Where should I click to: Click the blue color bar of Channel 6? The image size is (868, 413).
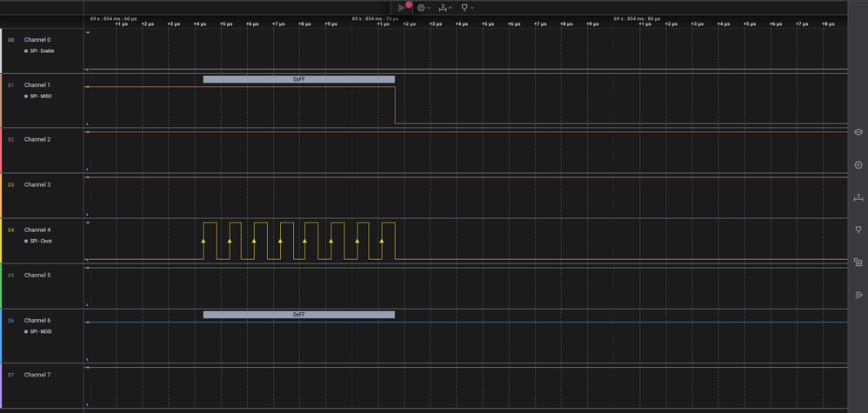pos(1,336)
